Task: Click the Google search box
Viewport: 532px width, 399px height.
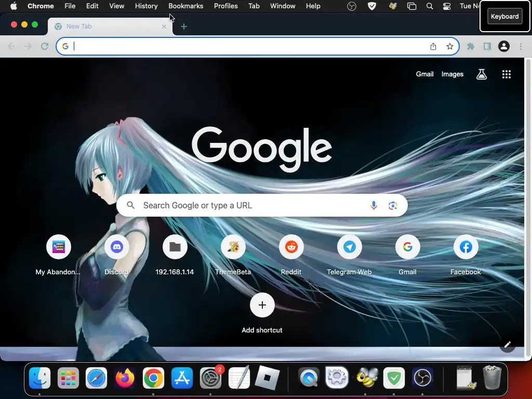Action: [x=262, y=205]
